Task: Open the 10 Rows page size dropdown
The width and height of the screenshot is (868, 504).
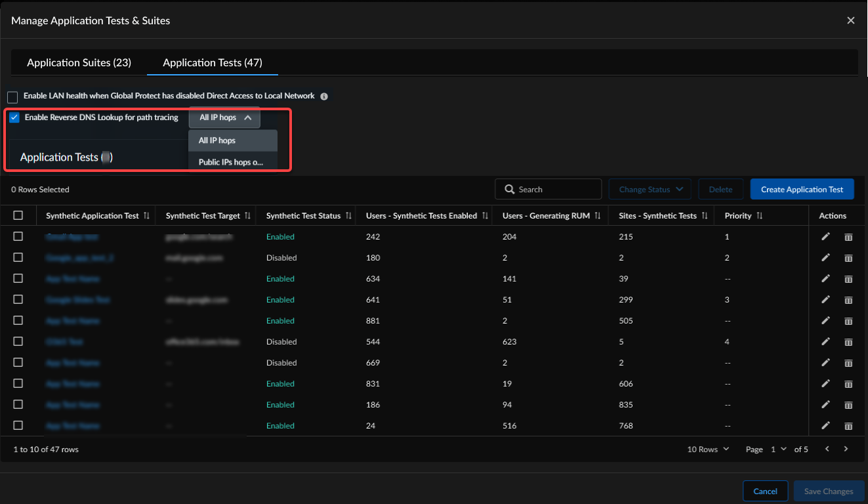Action: coord(708,449)
